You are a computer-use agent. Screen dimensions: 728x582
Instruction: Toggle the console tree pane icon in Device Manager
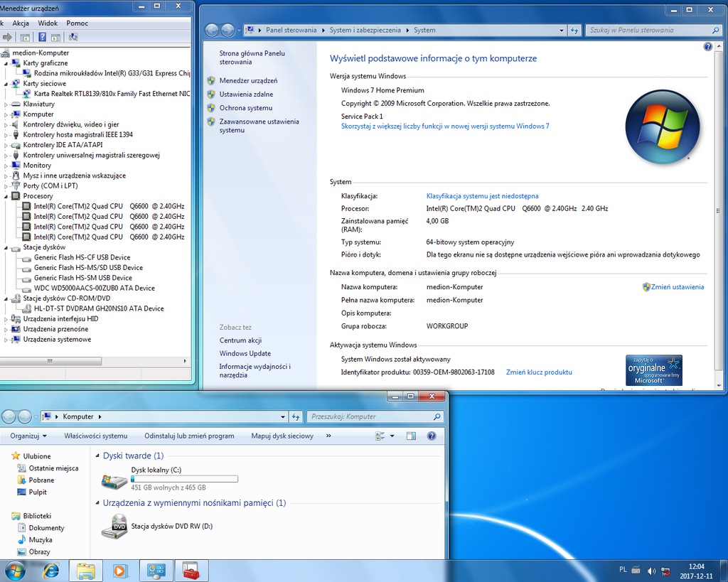click(x=25, y=37)
